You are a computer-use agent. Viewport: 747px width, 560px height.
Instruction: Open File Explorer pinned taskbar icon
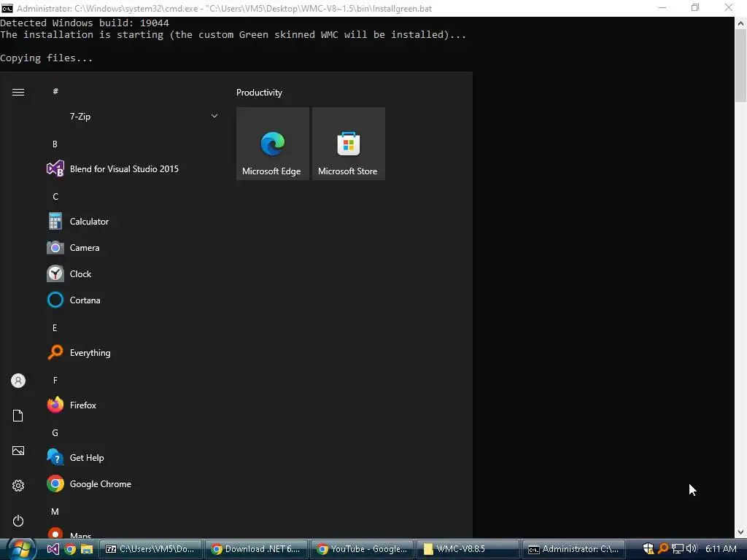[86, 549]
